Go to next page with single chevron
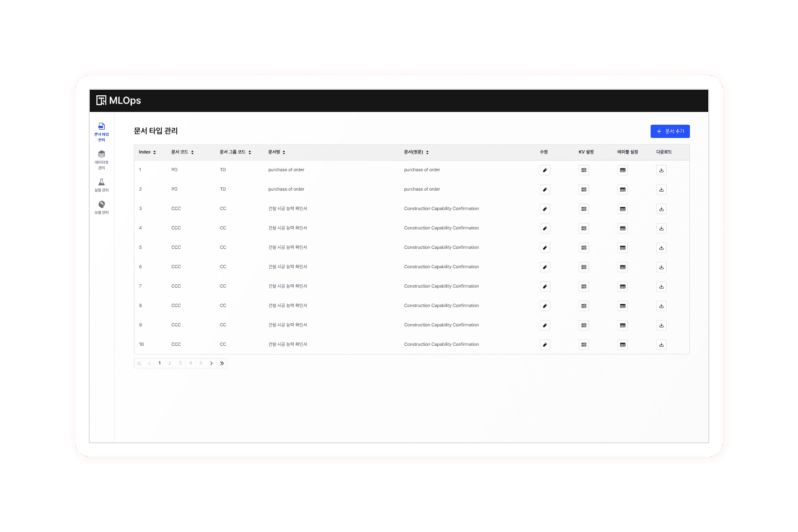798x532 pixels. [x=211, y=364]
